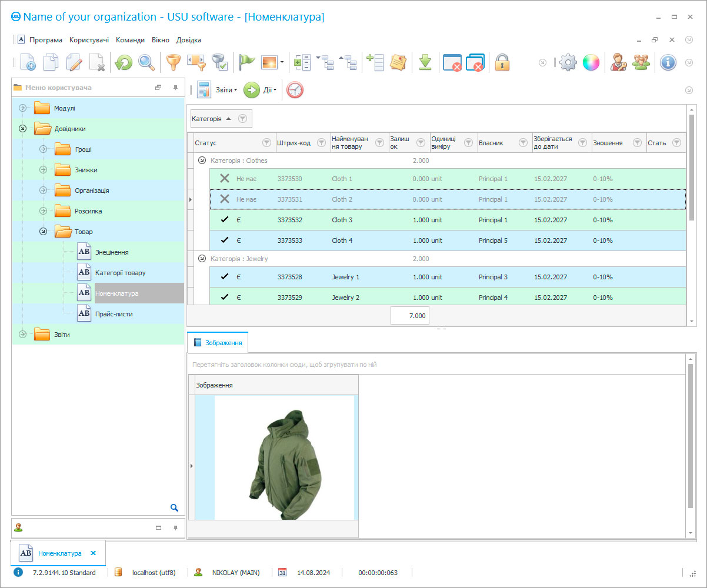
Task: Click the users group icon
Action: coord(641,62)
